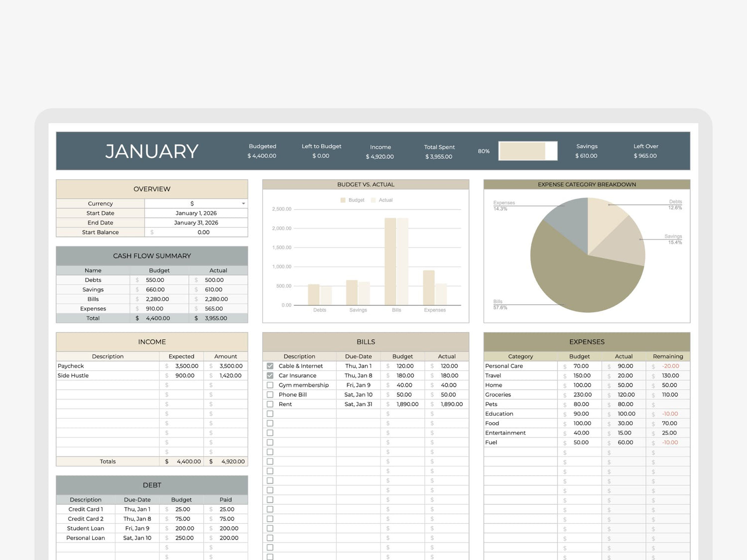Click the Actual legend swatch in chart

coord(373,200)
